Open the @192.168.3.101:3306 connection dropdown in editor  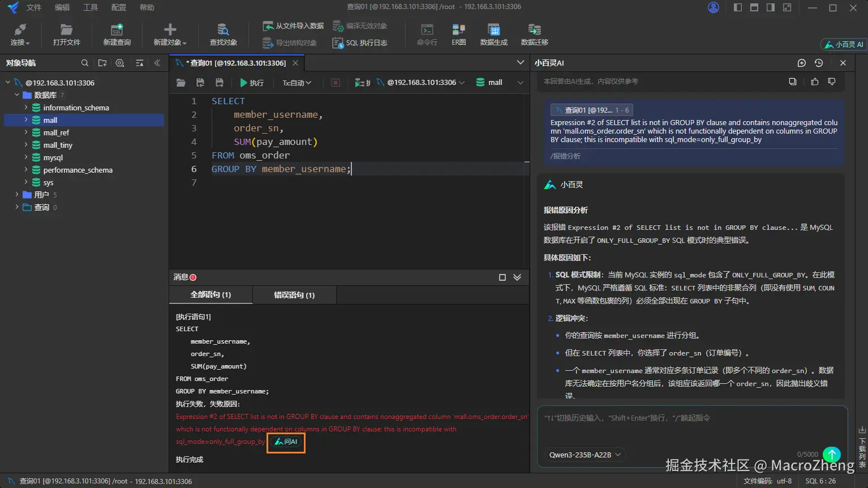click(x=421, y=83)
